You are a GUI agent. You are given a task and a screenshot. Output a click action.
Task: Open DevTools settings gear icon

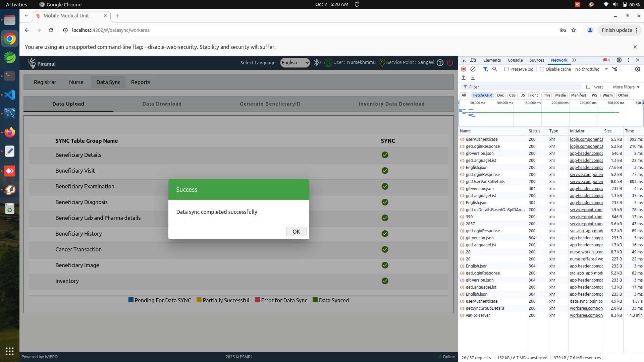619,60
